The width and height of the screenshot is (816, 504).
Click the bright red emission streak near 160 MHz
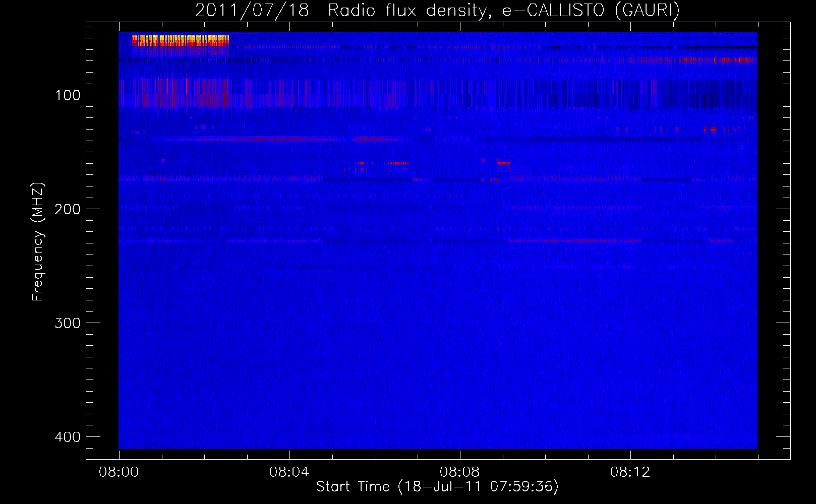504,163
